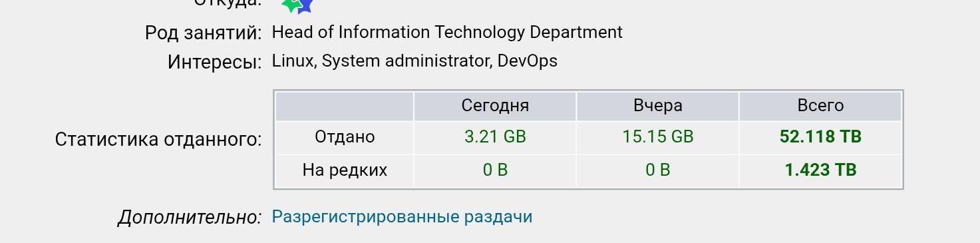The height and width of the screenshot is (243, 980).
Task: Click today's 0 B rare uploads cell
Action: tap(495, 170)
